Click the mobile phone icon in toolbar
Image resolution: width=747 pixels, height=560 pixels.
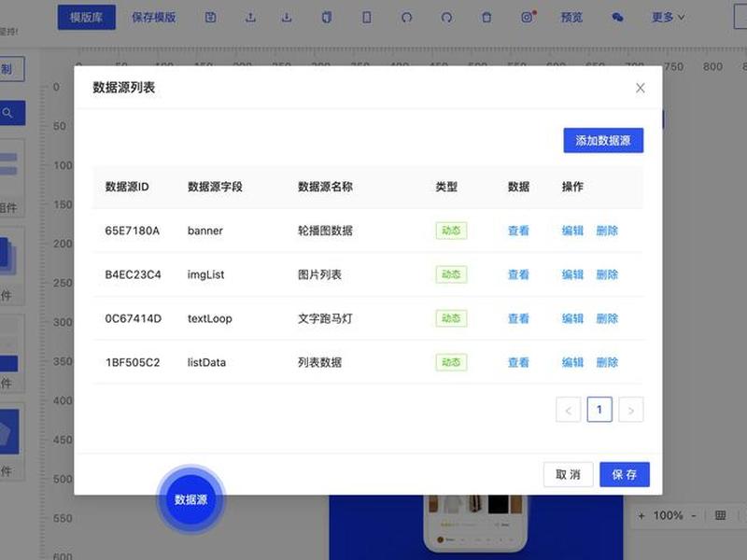(367, 18)
